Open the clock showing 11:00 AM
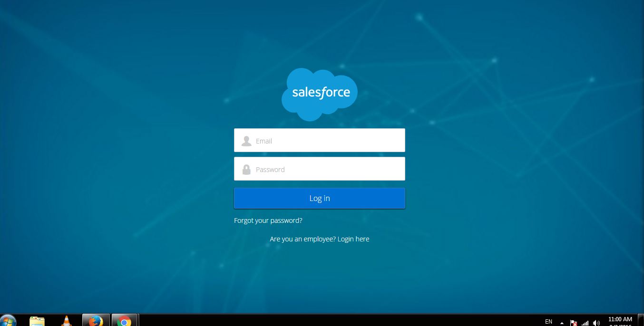This screenshot has height=326, width=644. point(620,321)
